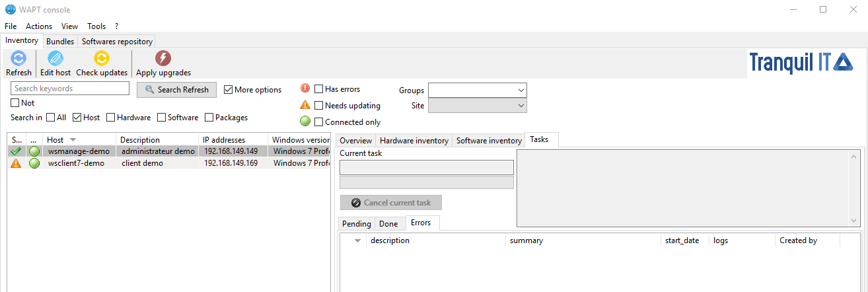Image resolution: width=868 pixels, height=292 pixels.
Task: Click the summary column header
Action: [x=583, y=240]
